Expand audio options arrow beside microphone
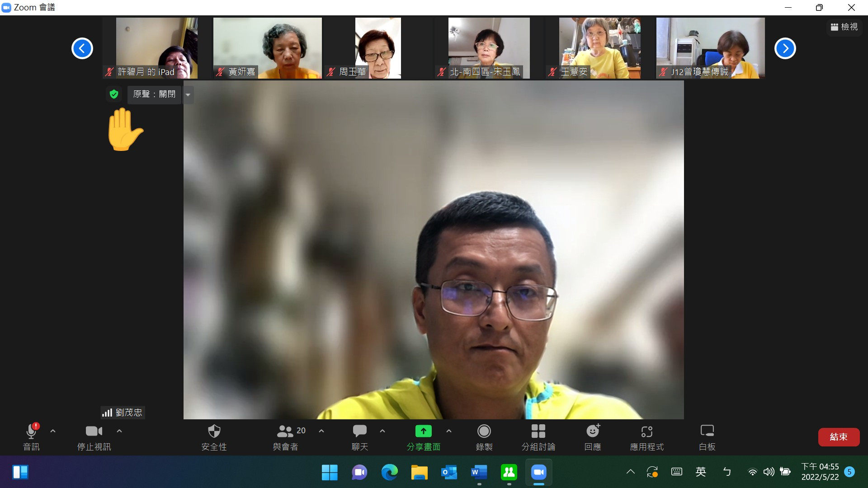This screenshot has height=488, width=868. click(x=53, y=431)
